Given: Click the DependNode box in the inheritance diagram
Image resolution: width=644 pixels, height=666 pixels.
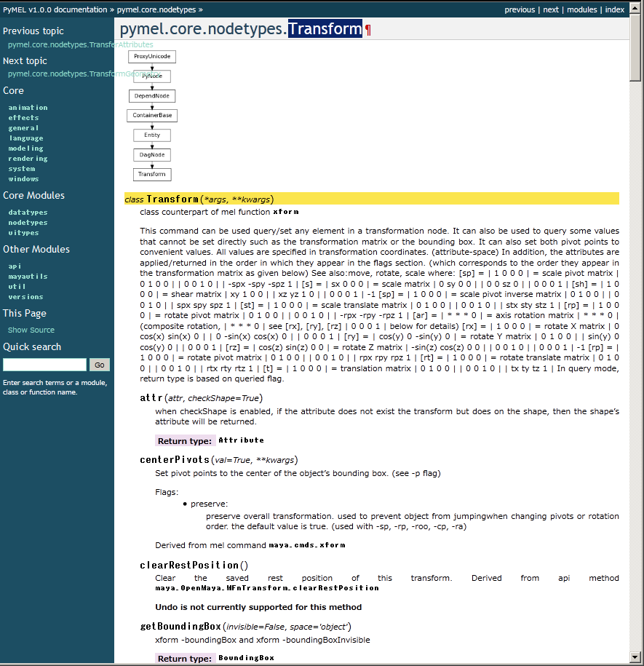Looking at the screenshot, I should [152, 96].
